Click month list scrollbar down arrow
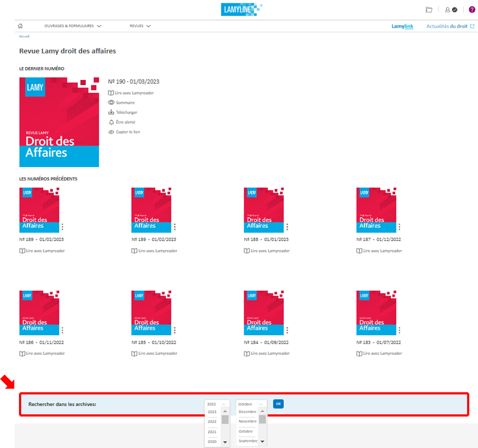The width and height of the screenshot is (478, 448). click(x=263, y=441)
